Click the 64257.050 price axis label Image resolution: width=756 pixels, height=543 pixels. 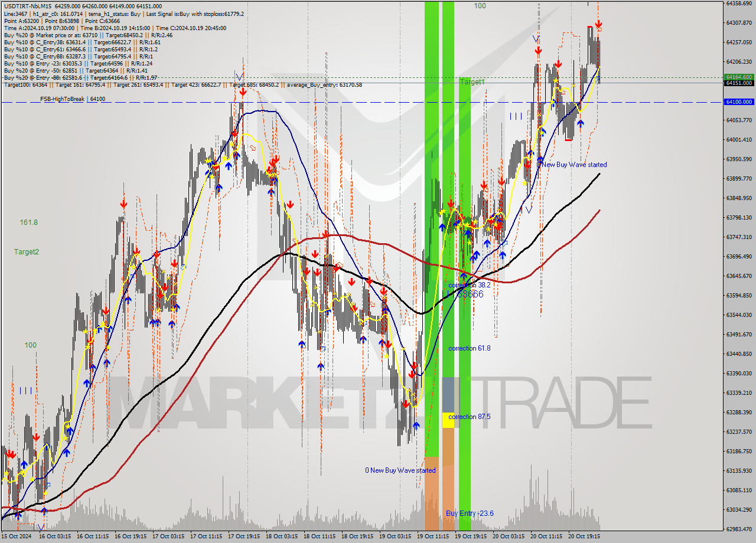click(x=739, y=42)
